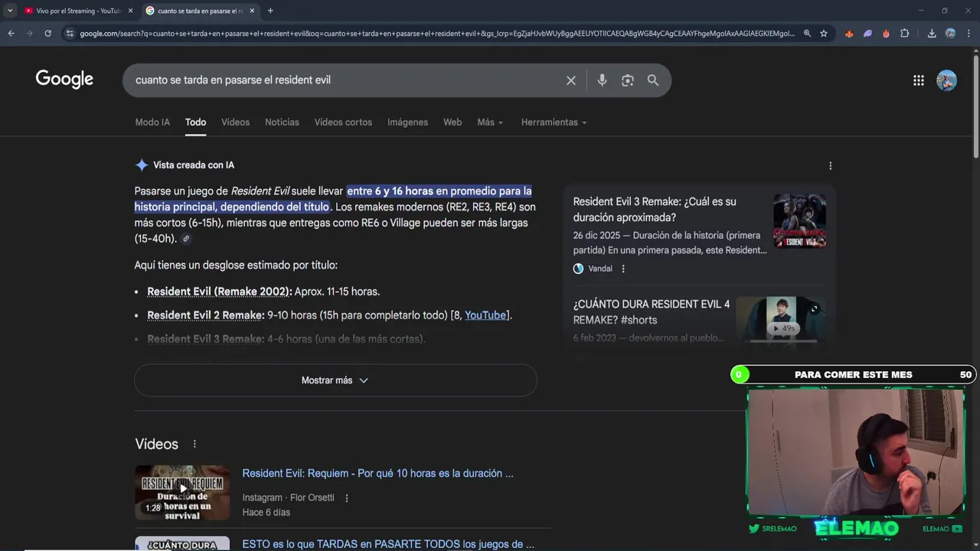Open the red flame extension icon
Image resolution: width=980 pixels, height=551 pixels.
point(886,34)
